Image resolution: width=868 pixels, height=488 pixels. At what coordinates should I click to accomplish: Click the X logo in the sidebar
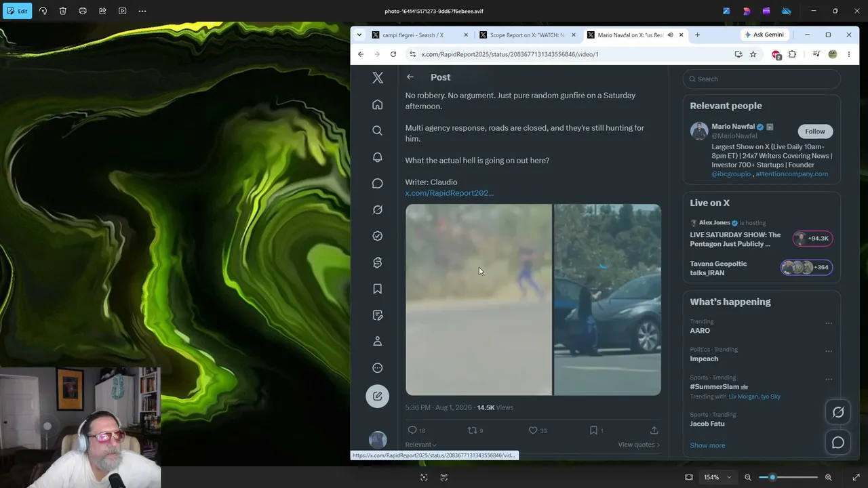point(378,78)
